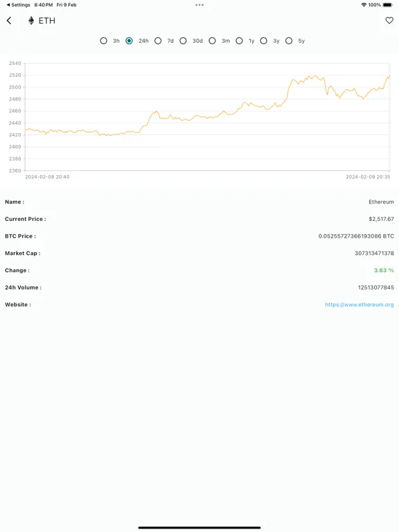Tap 24h volume value 12513077845
The width and height of the screenshot is (399, 532).
[x=376, y=287]
